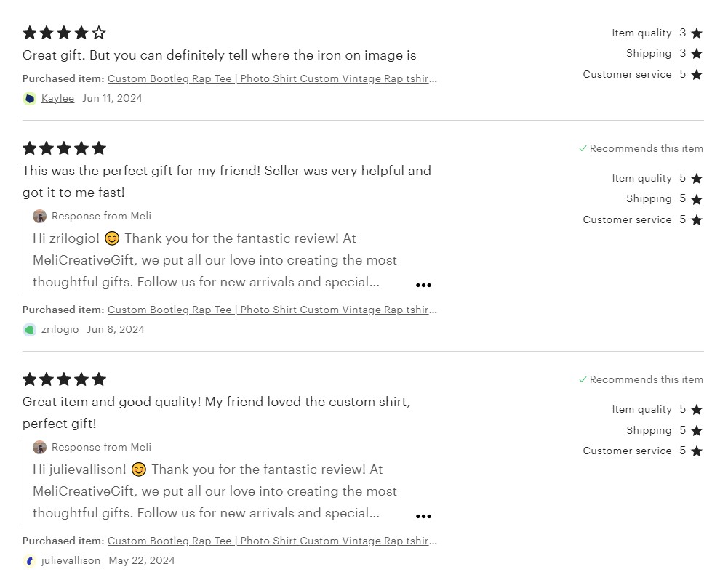
Task: Open purchased item link in zrilogio's review
Action: [272, 310]
